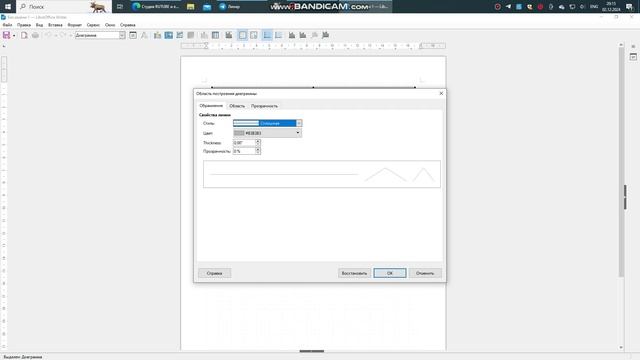The height and width of the screenshot is (360, 640).
Task: Click the Save document icon in toolbar
Action: (7, 36)
